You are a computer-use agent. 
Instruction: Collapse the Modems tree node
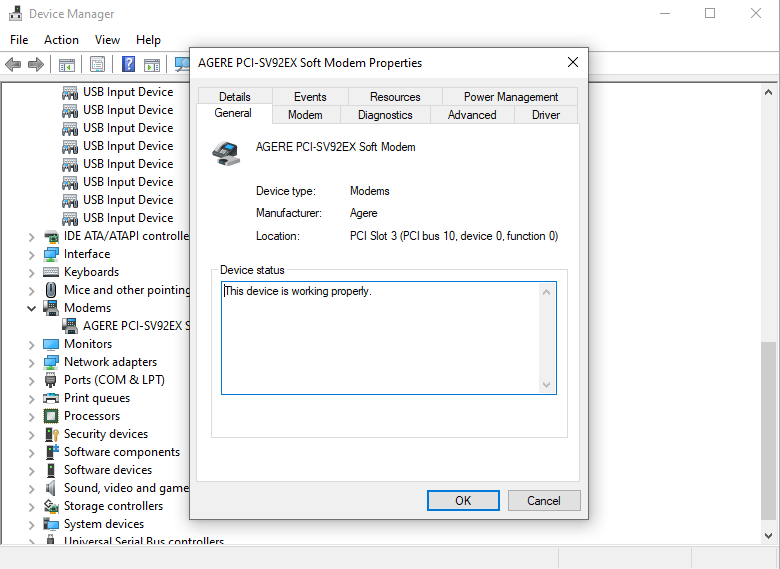tap(31, 308)
